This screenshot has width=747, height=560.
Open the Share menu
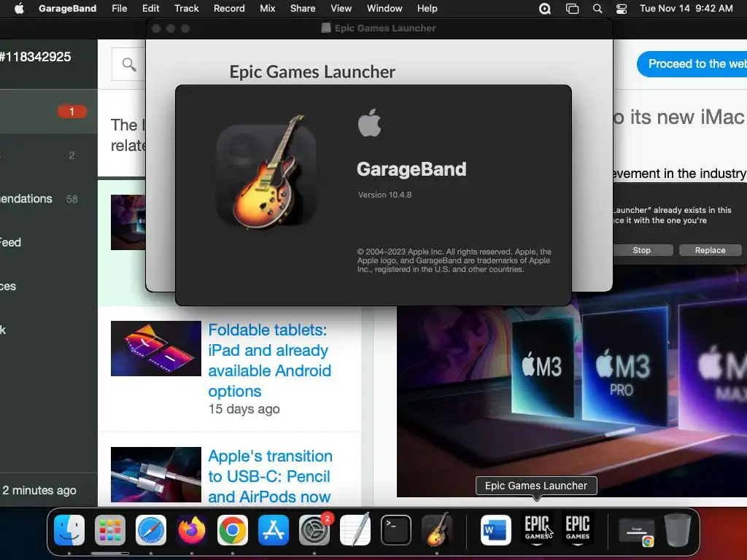click(x=303, y=9)
